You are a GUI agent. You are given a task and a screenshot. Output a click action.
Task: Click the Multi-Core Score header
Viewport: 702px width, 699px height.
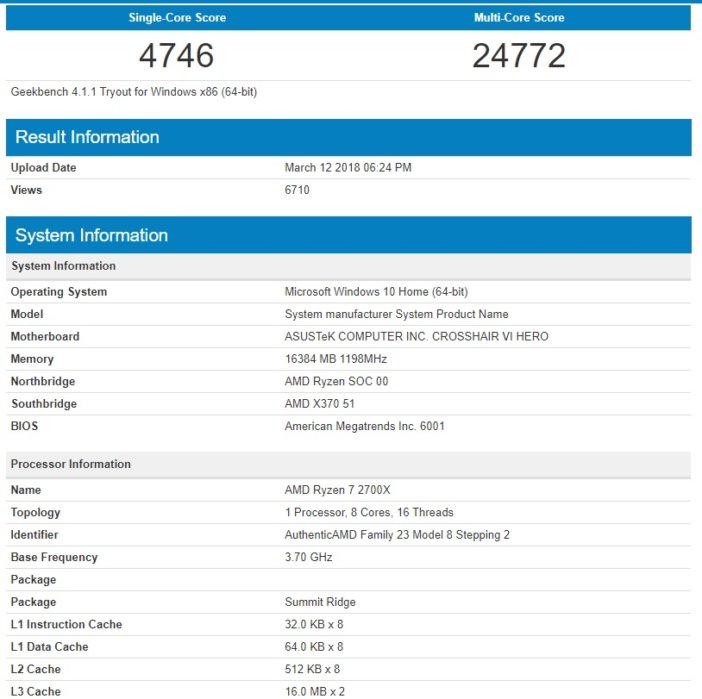(519, 17)
